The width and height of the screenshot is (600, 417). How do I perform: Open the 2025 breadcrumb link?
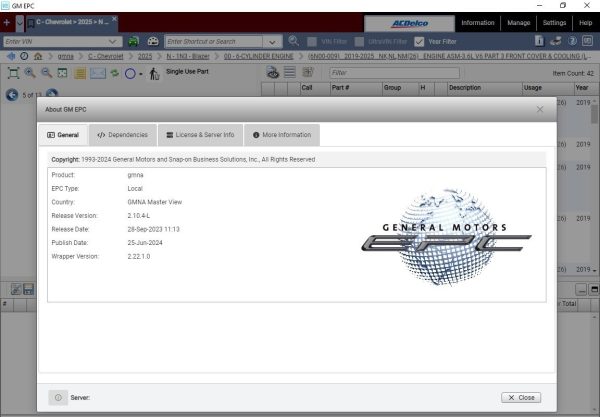pyautogui.click(x=145, y=56)
